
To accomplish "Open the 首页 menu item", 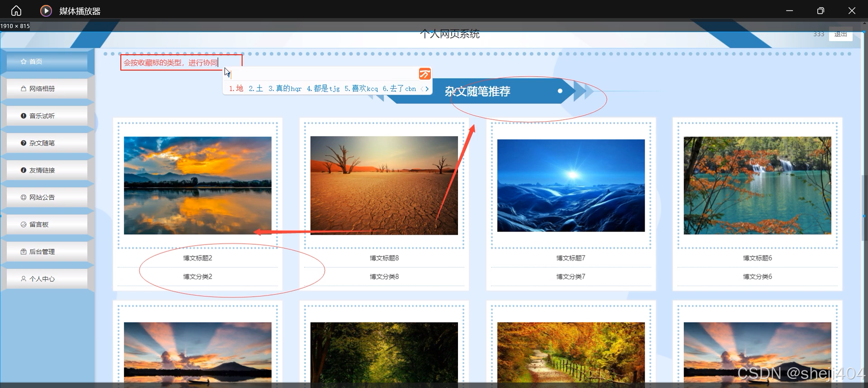I will tap(47, 62).
